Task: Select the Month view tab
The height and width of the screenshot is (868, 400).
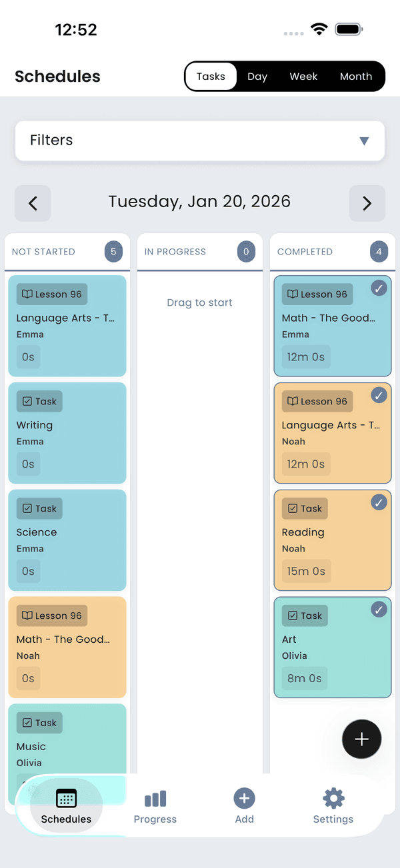Action: 356,76
